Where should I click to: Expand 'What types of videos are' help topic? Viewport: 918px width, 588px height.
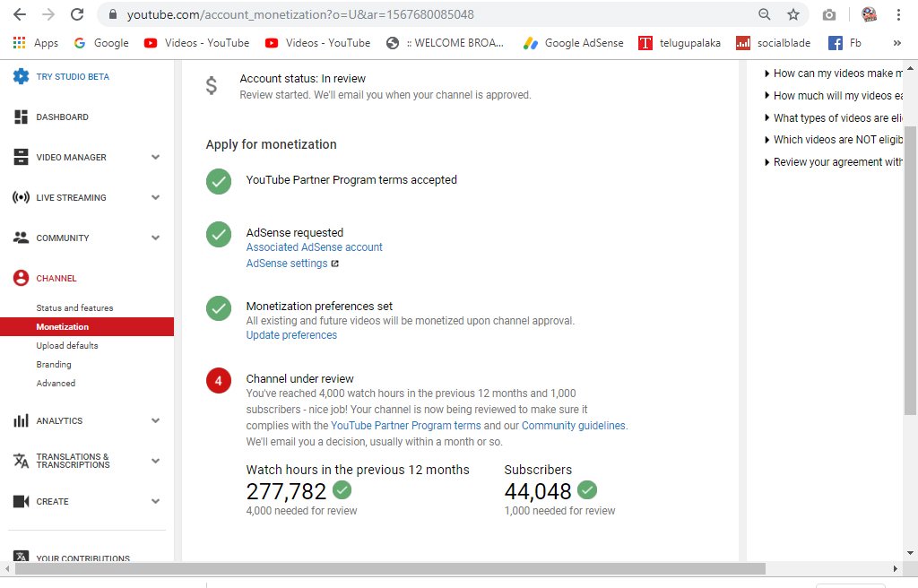pyautogui.click(x=834, y=117)
